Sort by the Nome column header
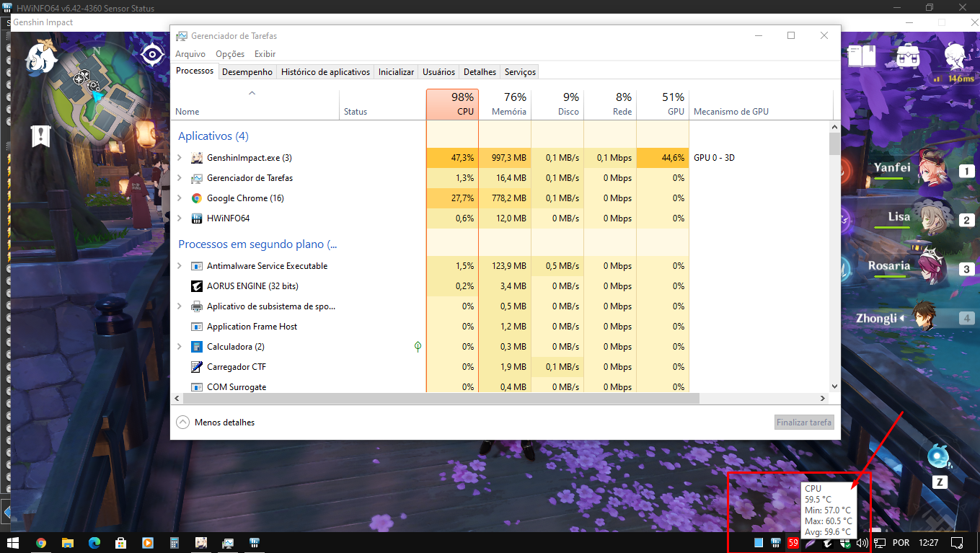Image resolution: width=980 pixels, height=553 pixels. point(255,104)
